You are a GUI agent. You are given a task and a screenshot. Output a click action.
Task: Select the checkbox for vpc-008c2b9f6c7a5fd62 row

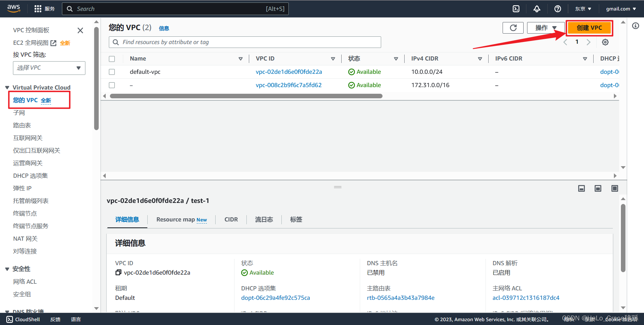point(112,85)
